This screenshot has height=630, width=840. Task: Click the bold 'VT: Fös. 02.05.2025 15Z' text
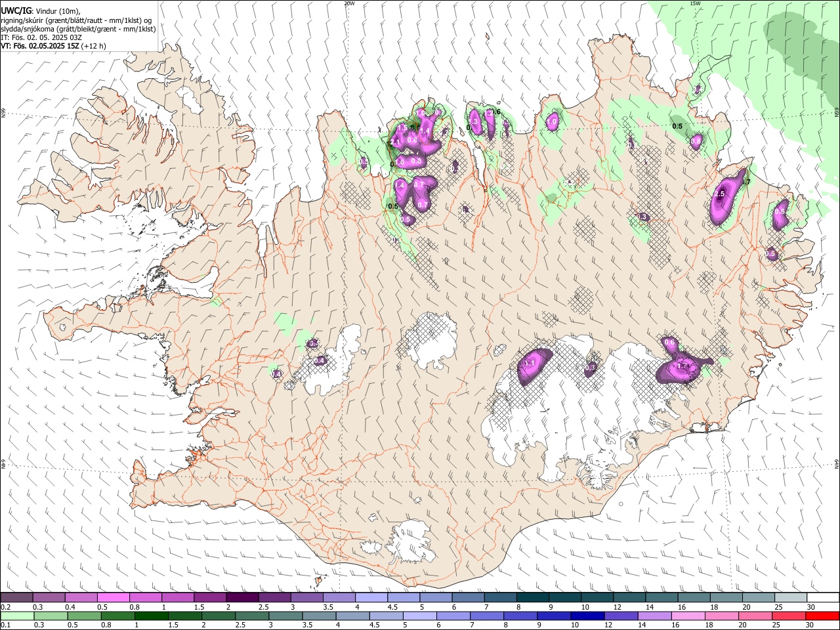[40, 46]
